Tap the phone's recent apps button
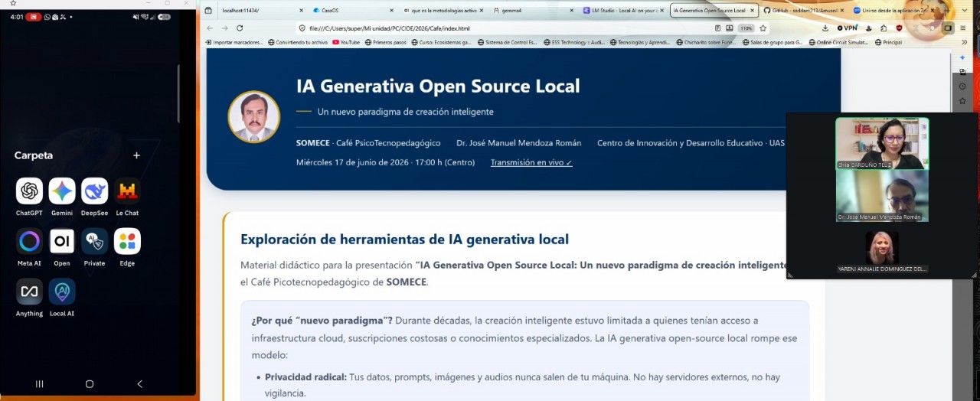This screenshot has width=980, height=401. (x=40, y=383)
